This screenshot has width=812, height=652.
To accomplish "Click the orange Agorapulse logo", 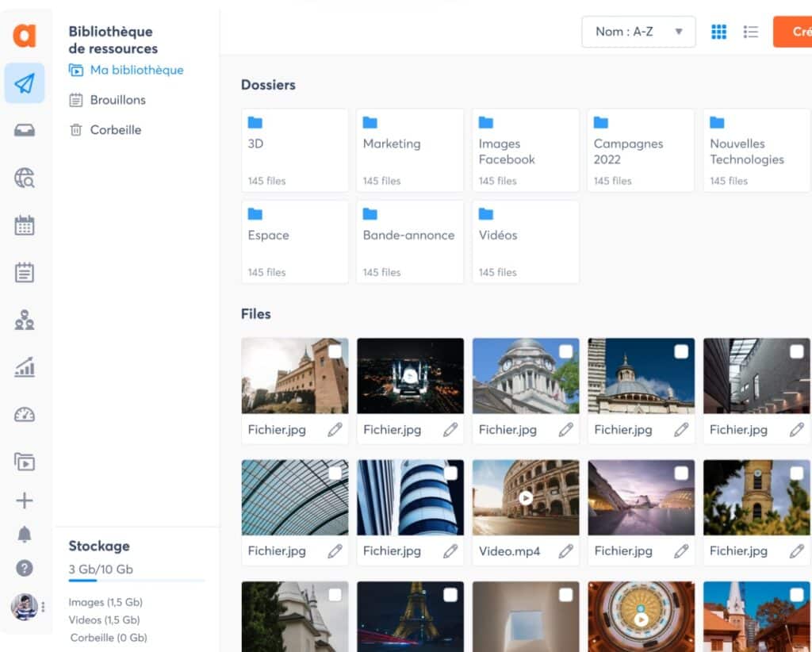I will pos(25,35).
